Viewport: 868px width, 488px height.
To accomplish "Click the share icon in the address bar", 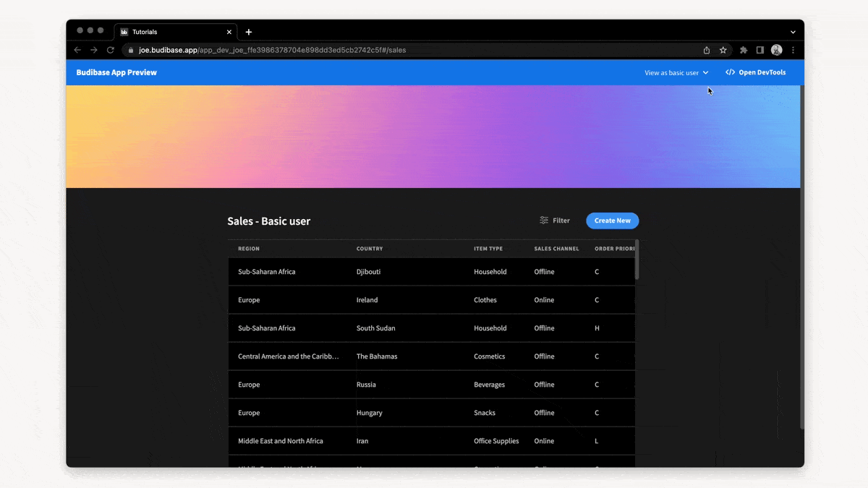I will tap(705, 50).
